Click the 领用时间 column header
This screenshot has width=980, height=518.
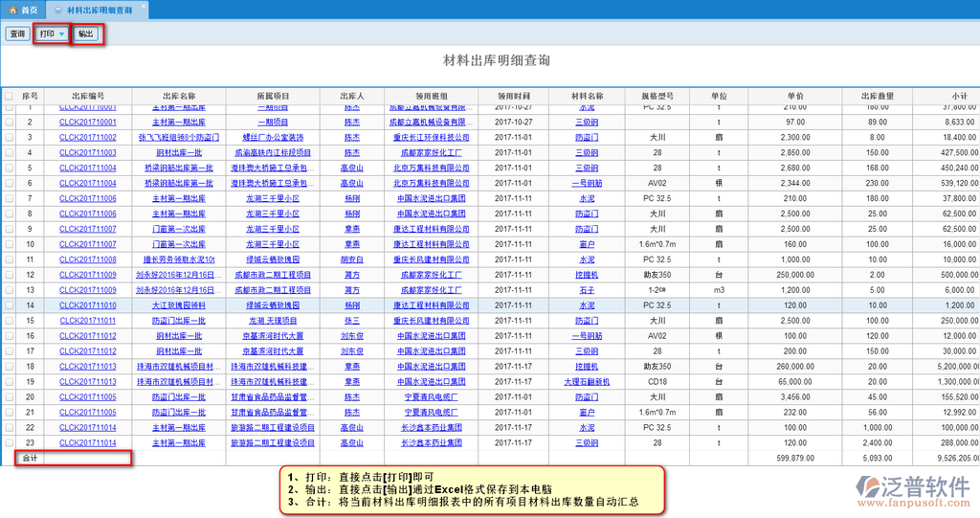(514, 97)
